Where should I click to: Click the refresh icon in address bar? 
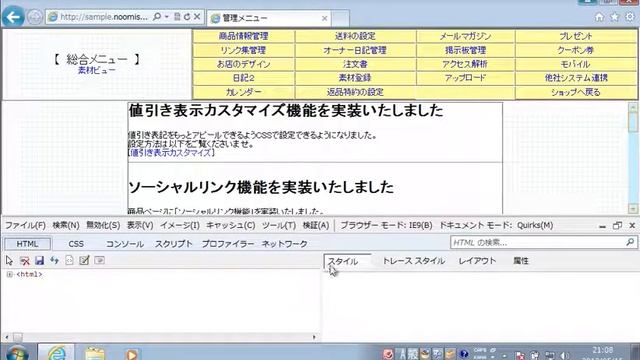pyautogui.click(x=187, y=17)
